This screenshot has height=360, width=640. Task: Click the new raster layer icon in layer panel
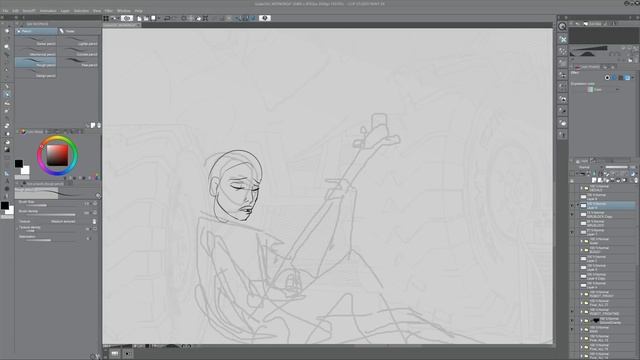point(594,180)
